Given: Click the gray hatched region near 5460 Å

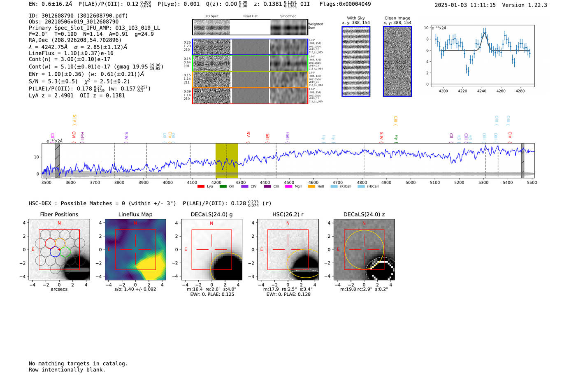Looking at the screenshot, I should [x=523, y=160].
